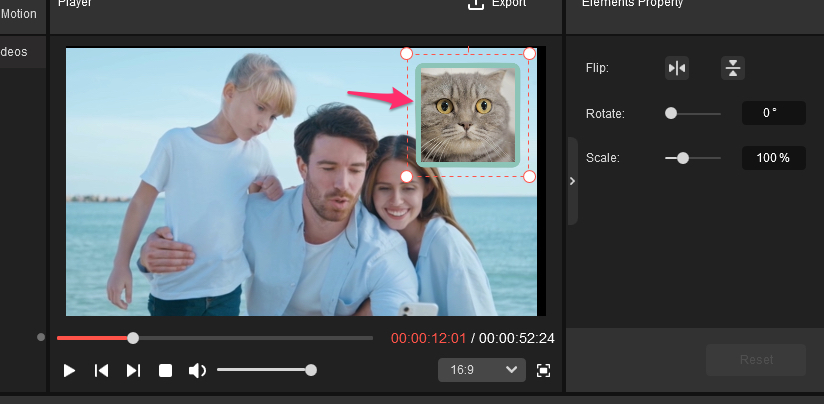Click the Rotate angle value field
824x404 pixels.
773,113
